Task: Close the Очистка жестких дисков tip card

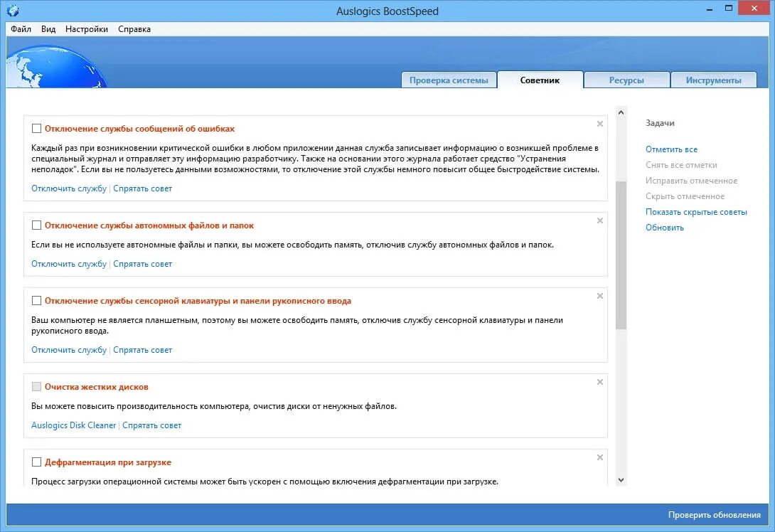Action: (x=599, y=382)
